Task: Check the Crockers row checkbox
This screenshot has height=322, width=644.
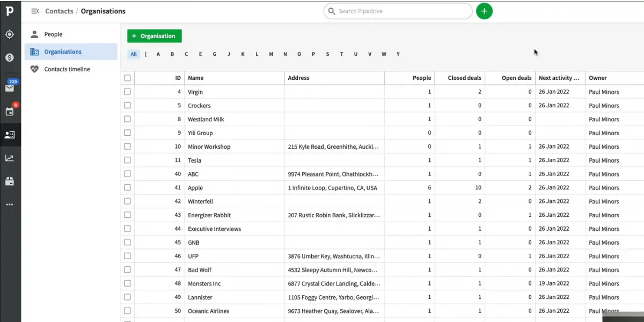Action: point(127,105)
